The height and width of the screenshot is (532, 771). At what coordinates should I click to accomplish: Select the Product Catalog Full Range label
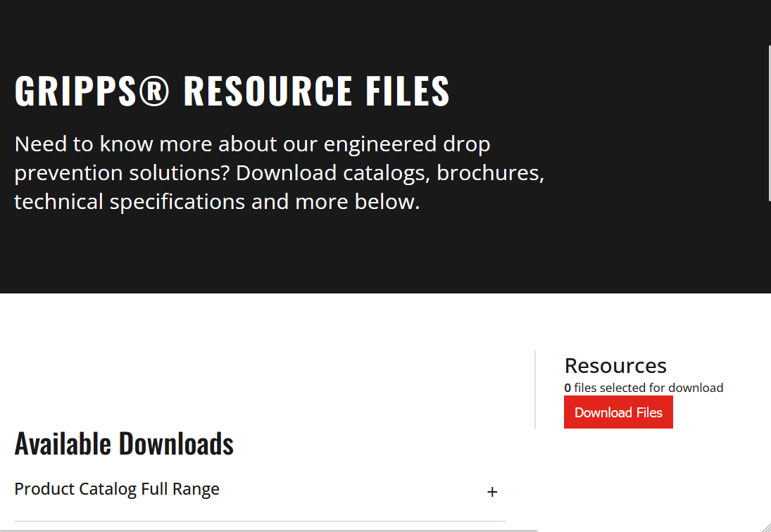[117, 489]
